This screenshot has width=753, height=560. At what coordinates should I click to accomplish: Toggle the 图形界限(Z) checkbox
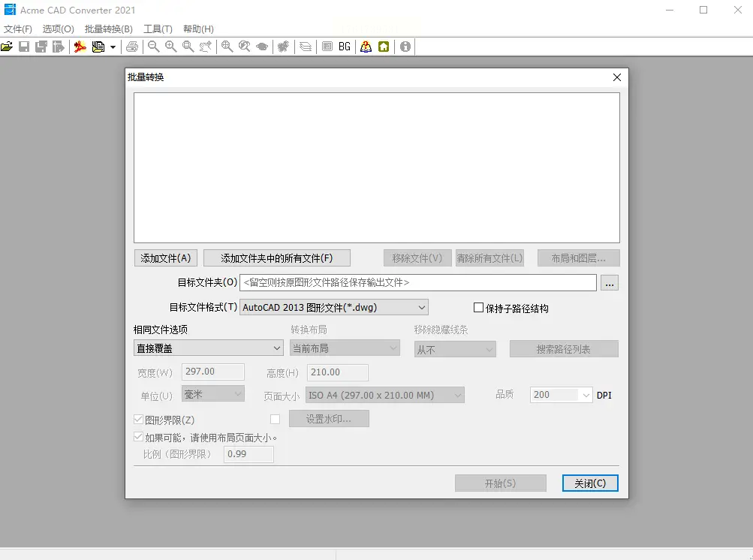(138, 420)
